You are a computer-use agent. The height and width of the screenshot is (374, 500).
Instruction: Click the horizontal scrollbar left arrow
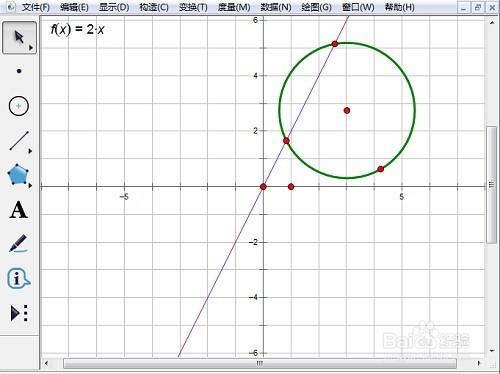coord(46,363)
